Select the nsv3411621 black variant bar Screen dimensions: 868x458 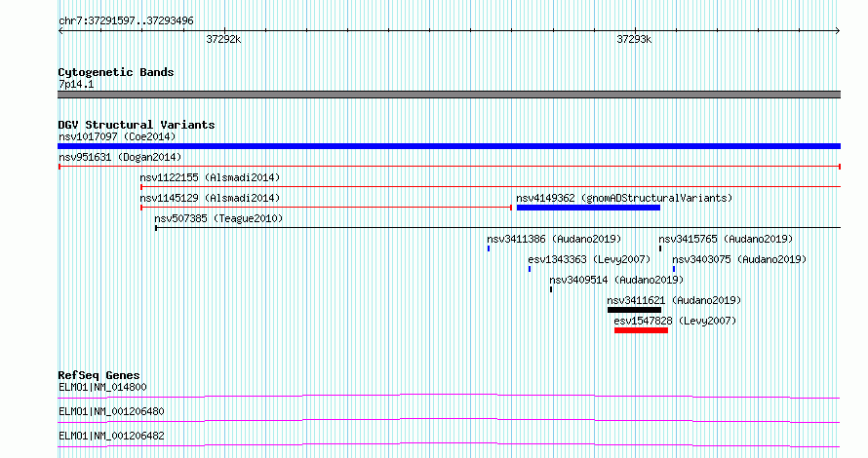634,310
